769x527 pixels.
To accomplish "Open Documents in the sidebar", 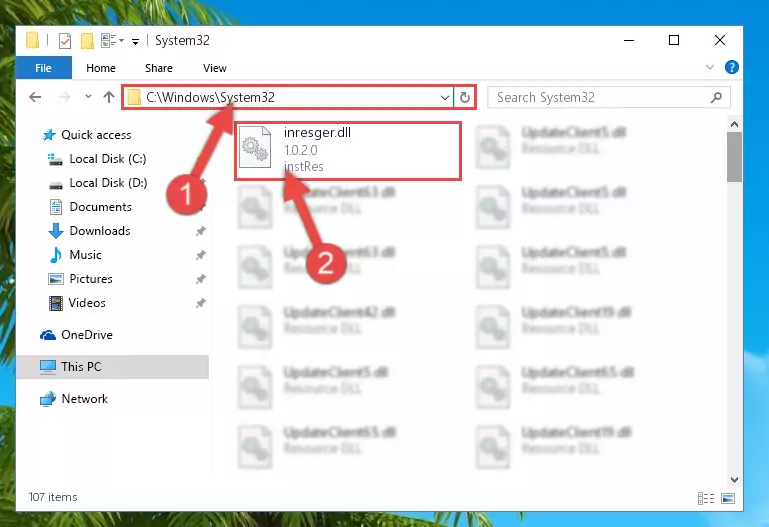I will [x=100, y=207].
